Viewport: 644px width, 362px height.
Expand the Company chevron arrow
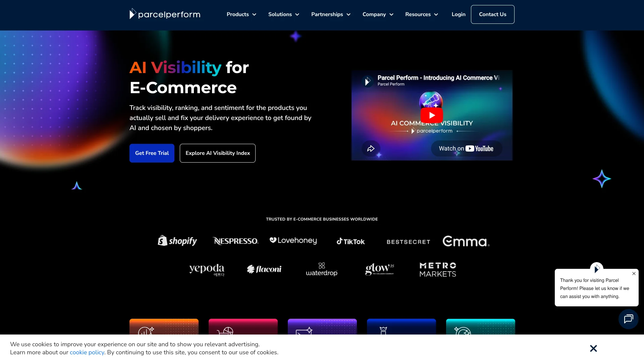click(391, 14)
